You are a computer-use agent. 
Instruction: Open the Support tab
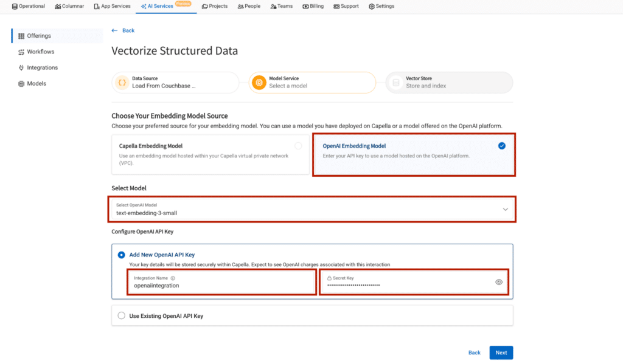point(346,6)
